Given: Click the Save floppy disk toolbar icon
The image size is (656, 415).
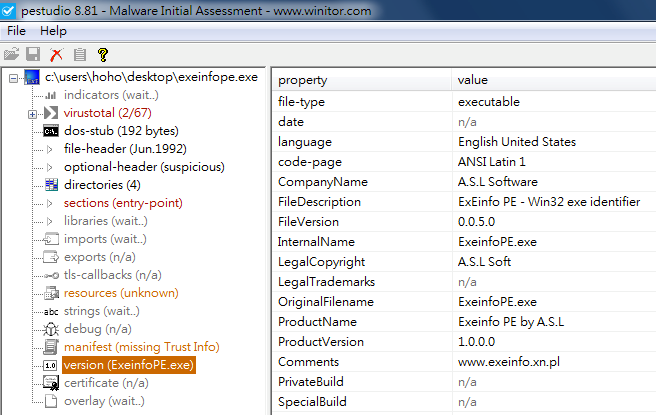Looking at the screenshot, I should click(x=33, y=54).
